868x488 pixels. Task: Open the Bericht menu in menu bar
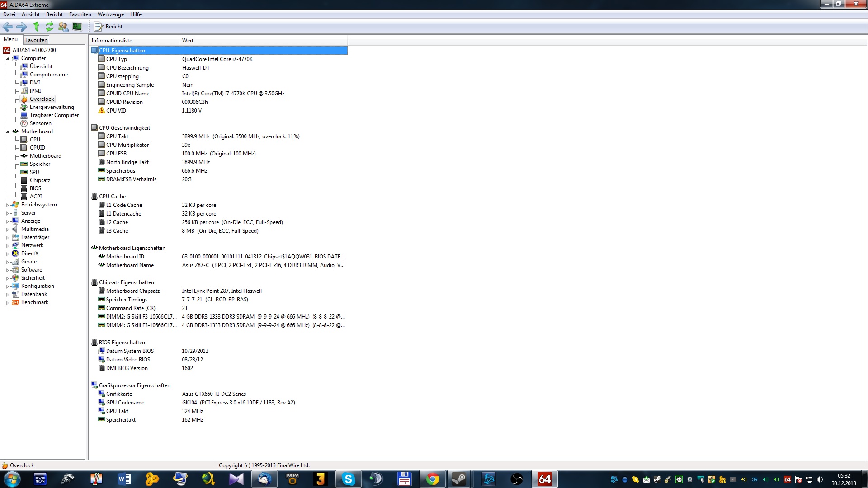point(54,14)
